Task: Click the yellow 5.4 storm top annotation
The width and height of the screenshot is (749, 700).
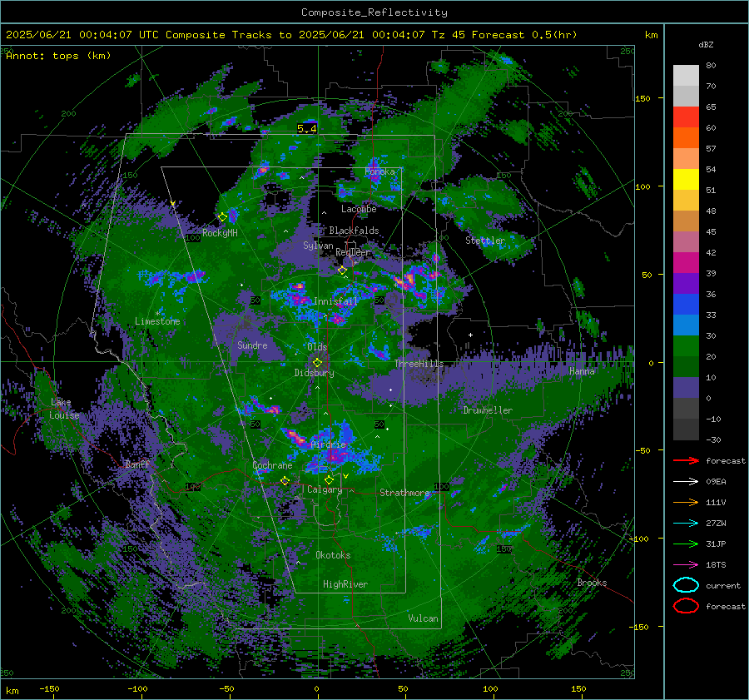Action: click(x=306, y=128)
